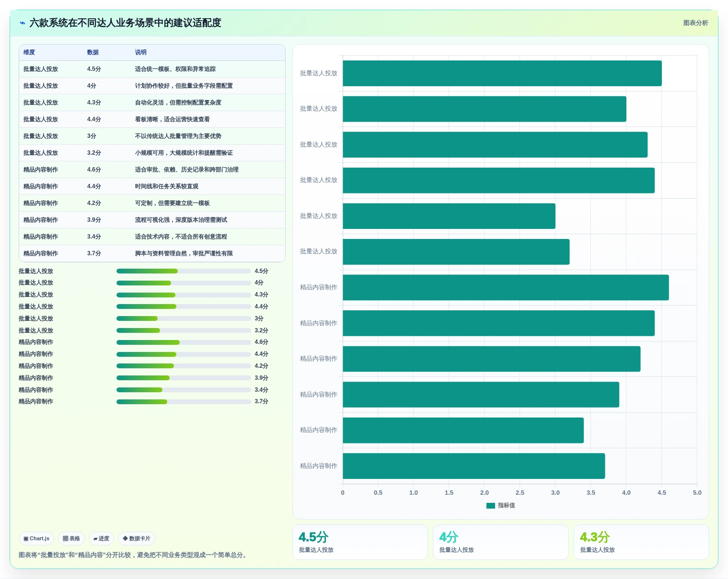Click the progress bar labeled 3.4分

click(184, 390)
